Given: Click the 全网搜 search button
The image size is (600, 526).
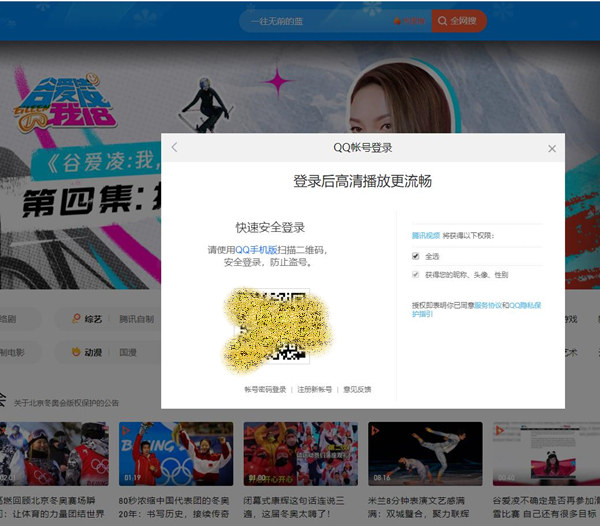Looking at the screenshot, I should point(460,20).
